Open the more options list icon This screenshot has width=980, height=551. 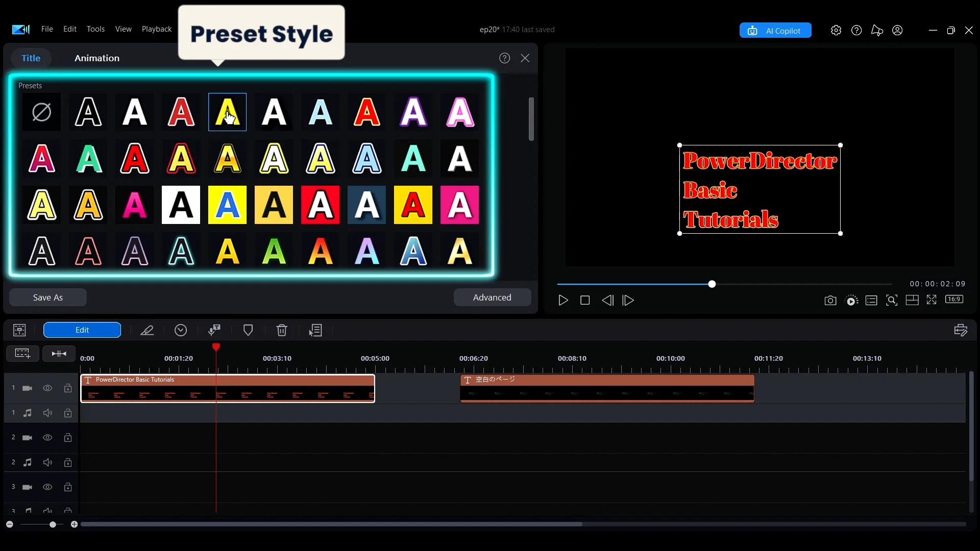315,330
